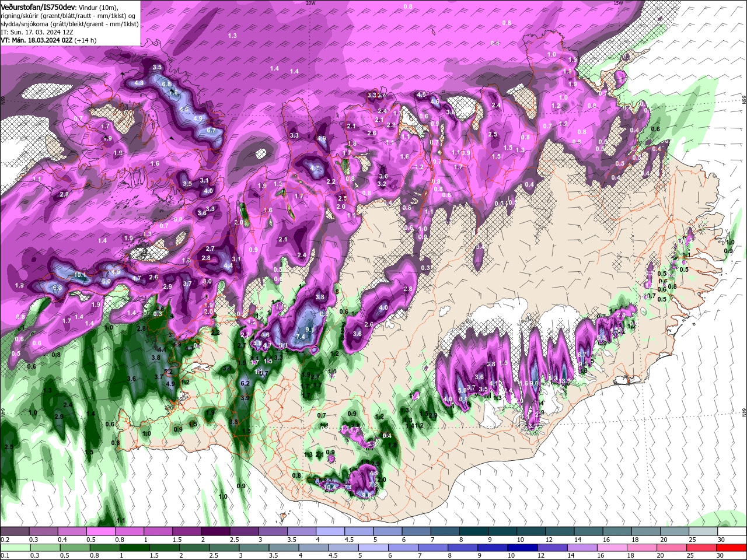Click the 10.1 precipitation value on map
Image resolution: width=747 pixels, height=560 pixels.
81,275
